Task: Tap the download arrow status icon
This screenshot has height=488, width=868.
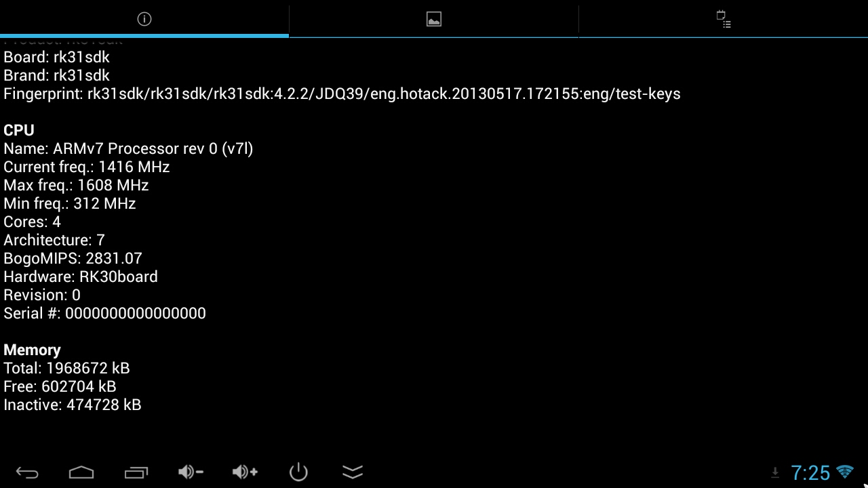Action: pyautogui.click(x=775, y=473)
